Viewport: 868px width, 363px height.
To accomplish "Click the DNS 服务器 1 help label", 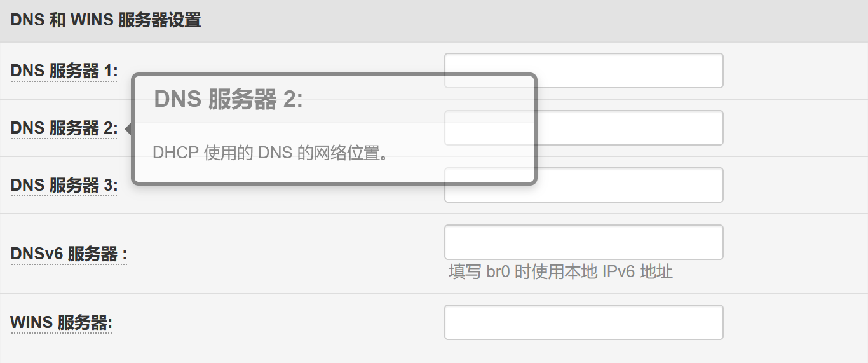I will [64, 71].
